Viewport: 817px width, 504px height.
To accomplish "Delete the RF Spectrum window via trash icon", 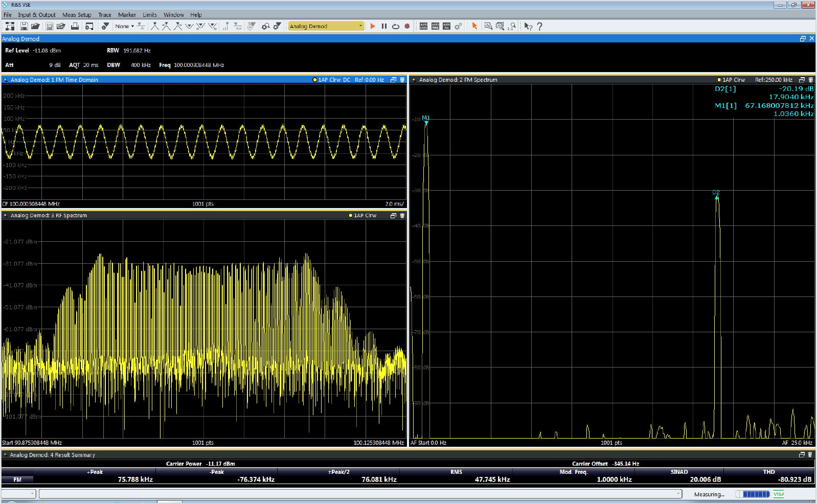I will coord(402,216).
